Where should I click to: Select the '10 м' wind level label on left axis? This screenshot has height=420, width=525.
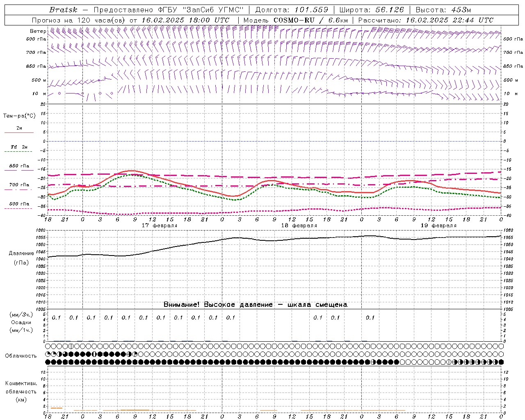tap(39, 94)
